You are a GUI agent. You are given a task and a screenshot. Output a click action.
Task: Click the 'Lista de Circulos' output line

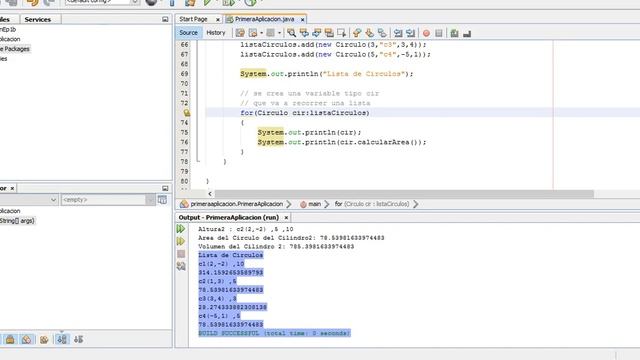(x=231, y=255)
